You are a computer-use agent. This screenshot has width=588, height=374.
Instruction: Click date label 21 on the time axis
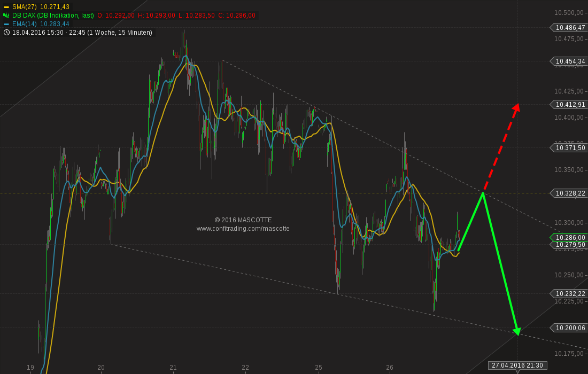[173, 368]
